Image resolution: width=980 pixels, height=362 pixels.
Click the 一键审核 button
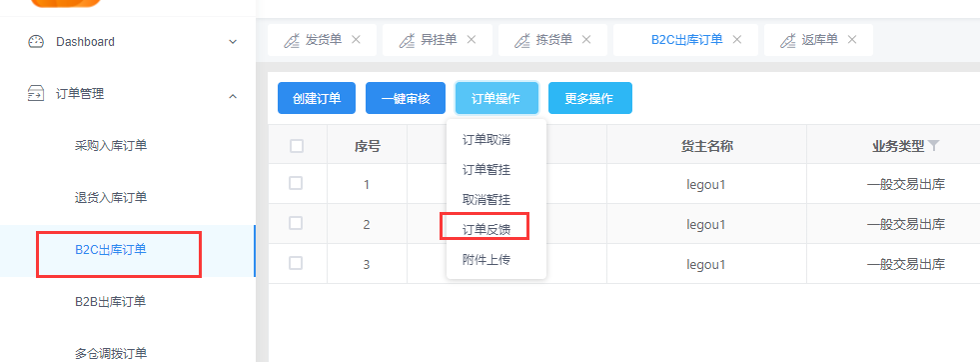406,98
